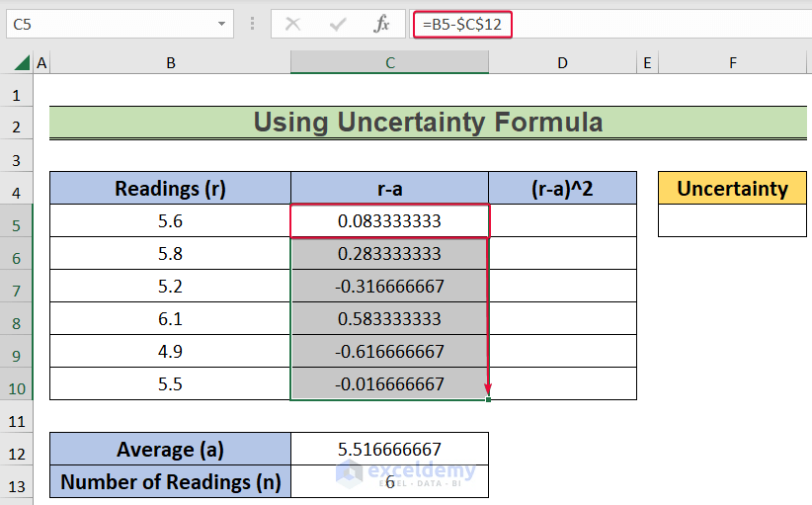Image resolution: width=812 pixels, height=505 pixels.
Task: Select cell with -0.316666667
Action: (389, 286)
